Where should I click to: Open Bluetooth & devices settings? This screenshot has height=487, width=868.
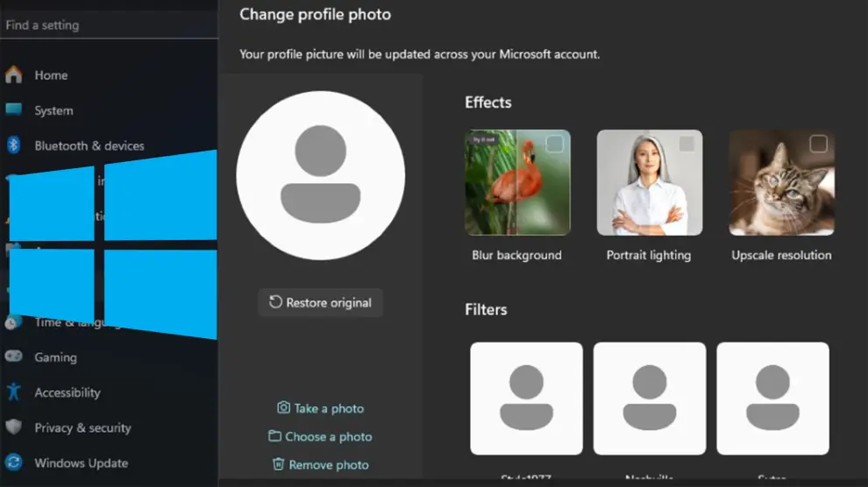[89, 145]
